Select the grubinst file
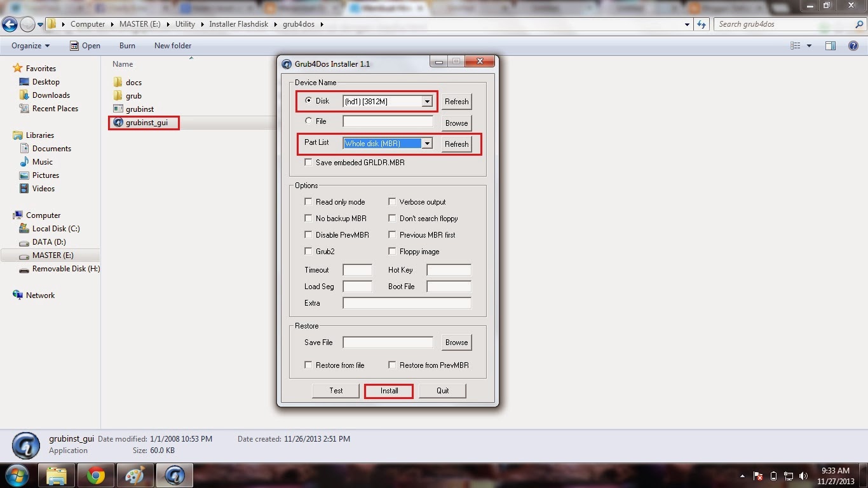The image size is (868, 488). [140, 109]
